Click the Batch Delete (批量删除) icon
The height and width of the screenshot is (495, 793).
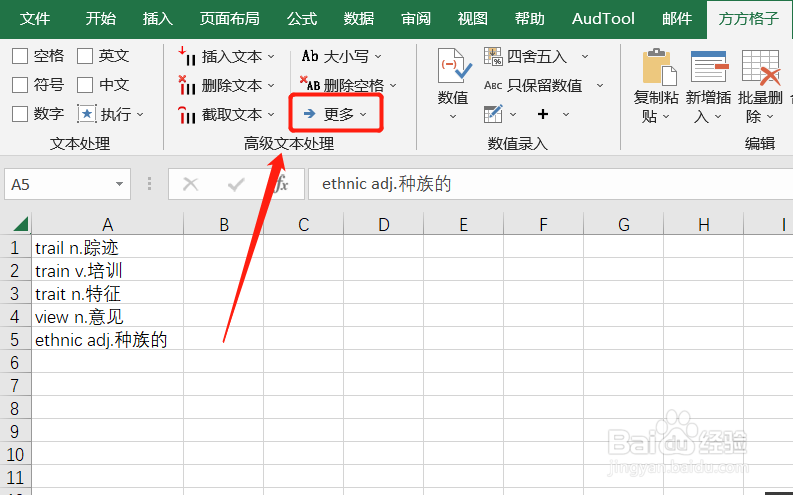[x=760, y=67]
